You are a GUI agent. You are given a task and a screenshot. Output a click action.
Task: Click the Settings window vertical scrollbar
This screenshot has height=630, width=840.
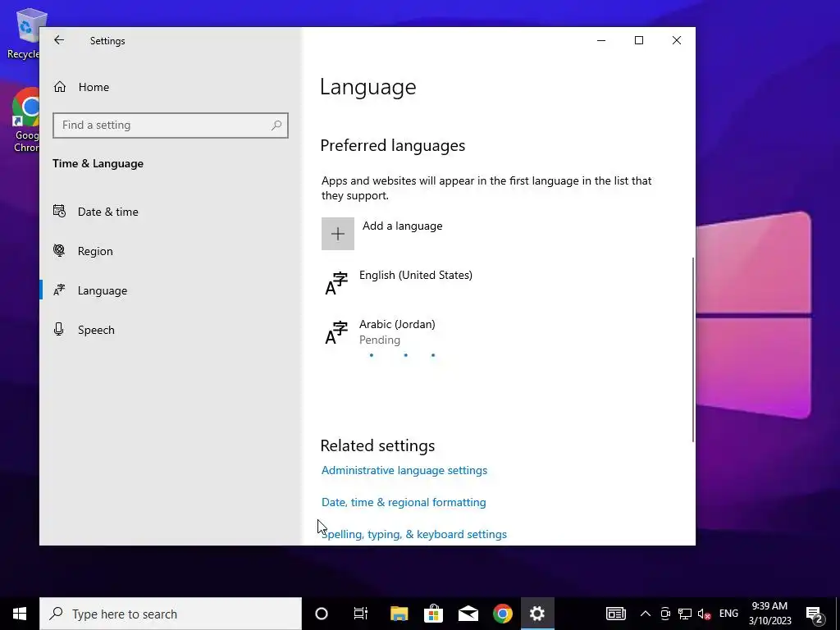(x=693, y=349)
